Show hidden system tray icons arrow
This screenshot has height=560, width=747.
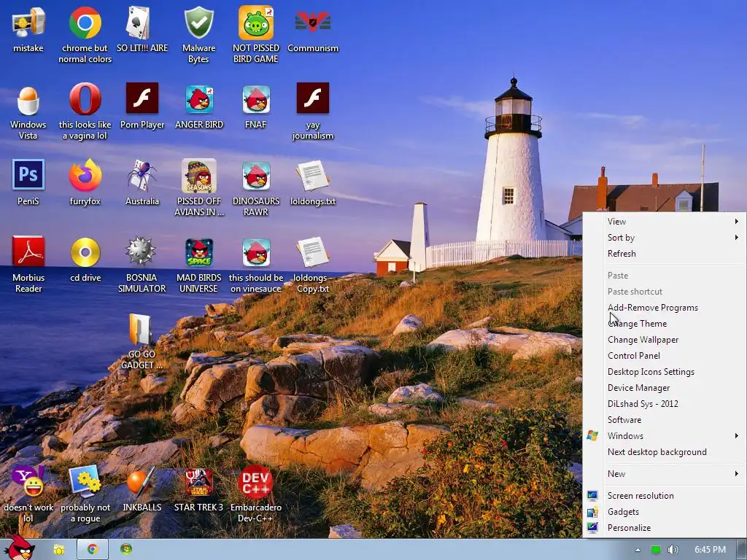pos(638,550)
